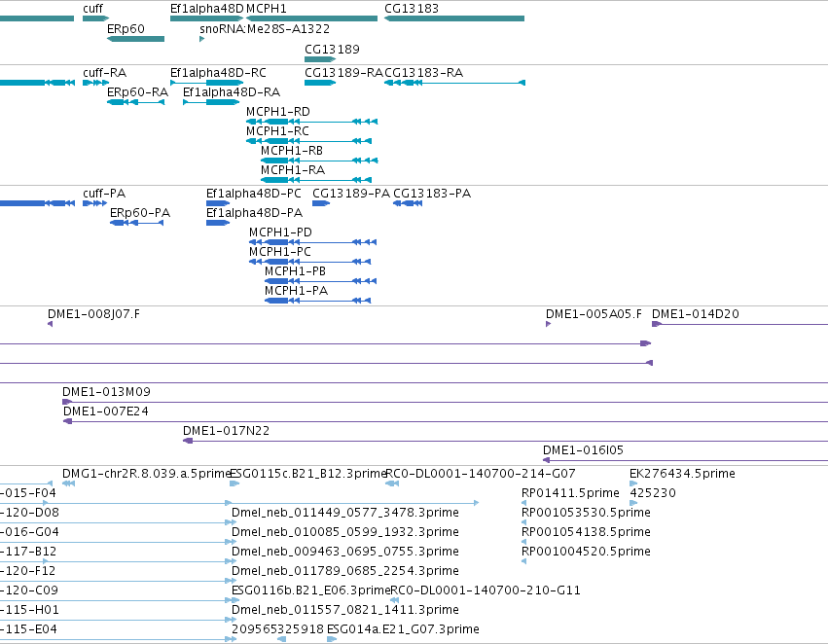Select the Ef1alpha48D-PA CDS label
The width and height of the screenshot is (828, 644).
(x=255, y=213)
